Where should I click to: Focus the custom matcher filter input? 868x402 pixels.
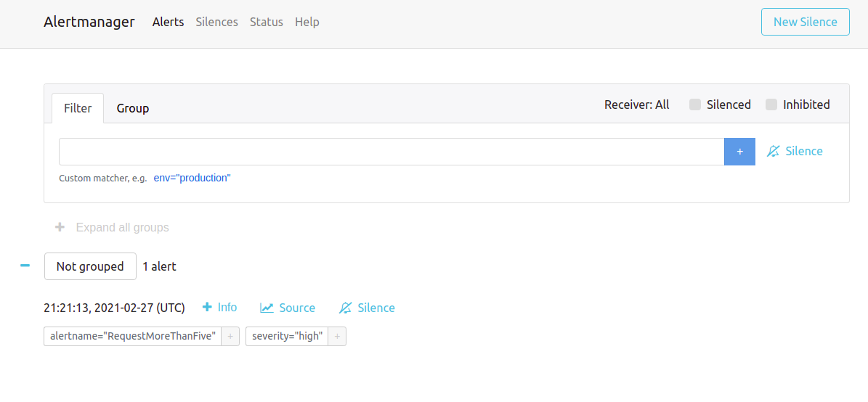pos(392,152)
